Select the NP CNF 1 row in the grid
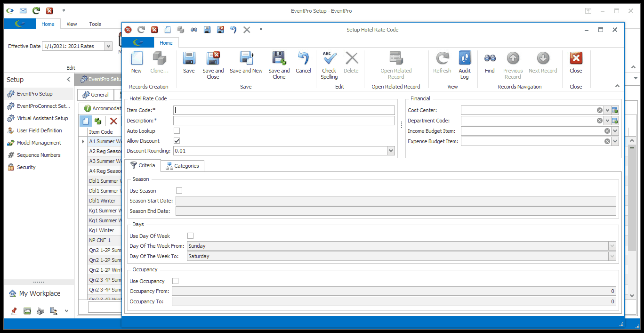Image resolution: width=644 pixels, height=333 pixels. [105, 240]
